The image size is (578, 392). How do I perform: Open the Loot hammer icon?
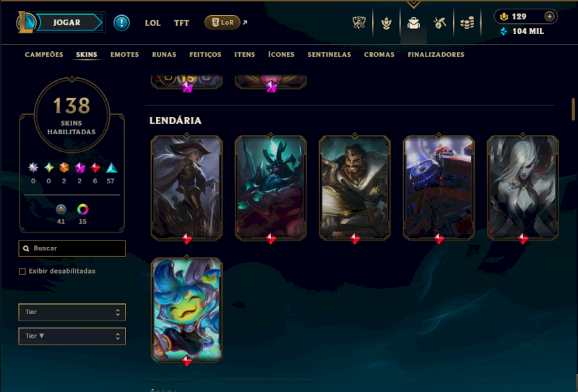(x=440, y=23)
